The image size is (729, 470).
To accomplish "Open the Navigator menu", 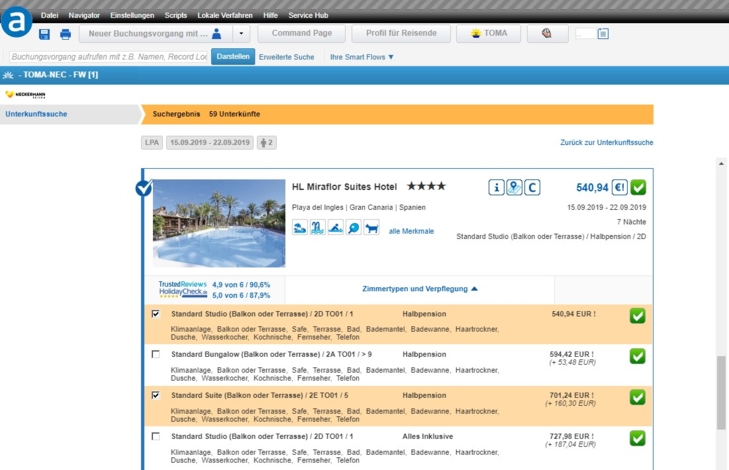I will (84, 15).
